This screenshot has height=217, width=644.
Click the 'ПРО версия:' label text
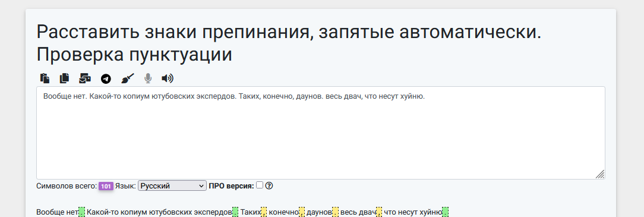tap(231, 185)
